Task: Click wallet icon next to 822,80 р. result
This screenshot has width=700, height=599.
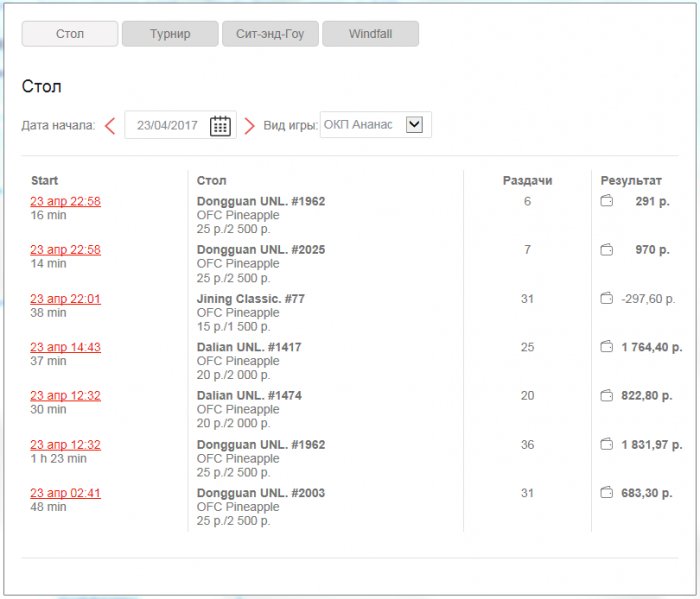Action: pos(606,395)
